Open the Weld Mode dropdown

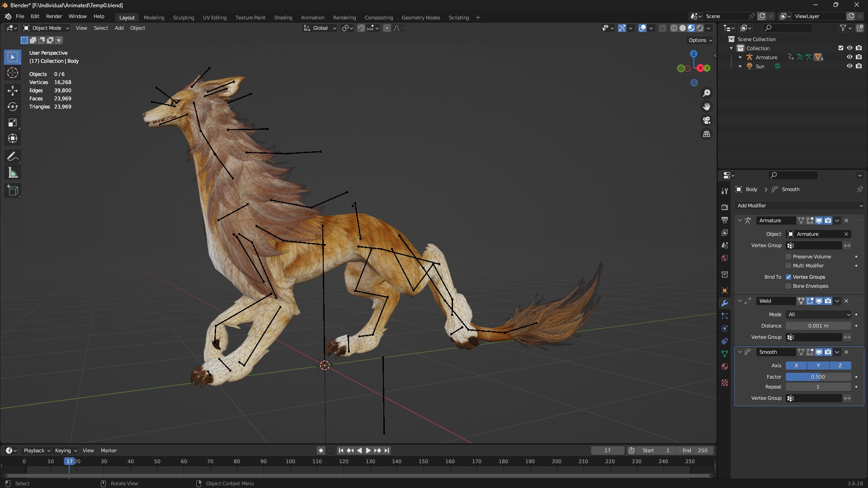click(x=819, y=314)
